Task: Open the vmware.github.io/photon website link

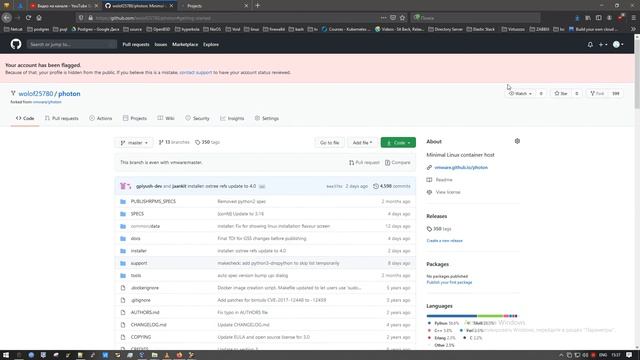Action: [x=461, y=167]
